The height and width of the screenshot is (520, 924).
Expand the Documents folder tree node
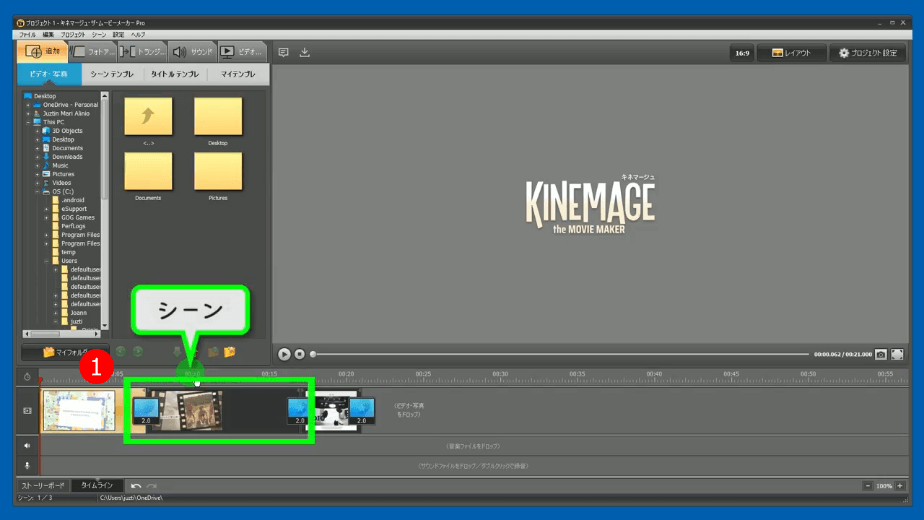(x=37, y=148)
